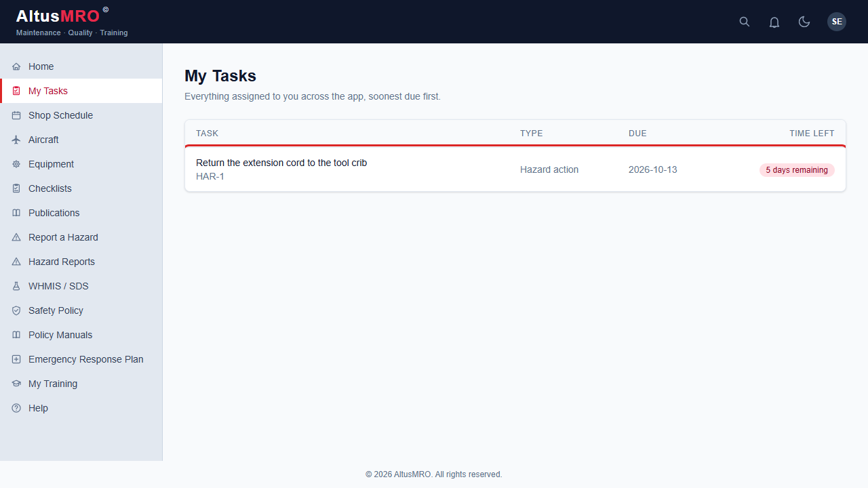Open task Return the extension cord to the tool crib

(281, 163)
